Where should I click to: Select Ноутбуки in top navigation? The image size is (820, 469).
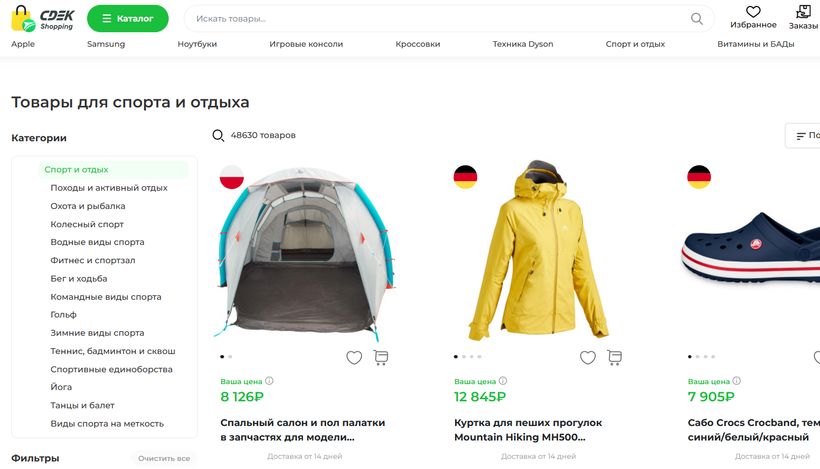[x=197, y=44]
